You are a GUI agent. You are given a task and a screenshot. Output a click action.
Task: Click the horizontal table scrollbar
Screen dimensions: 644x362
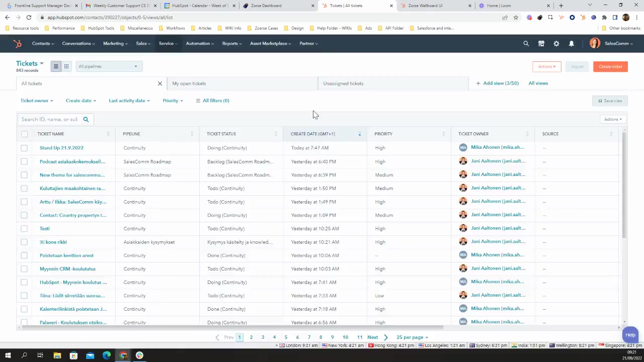231,327
